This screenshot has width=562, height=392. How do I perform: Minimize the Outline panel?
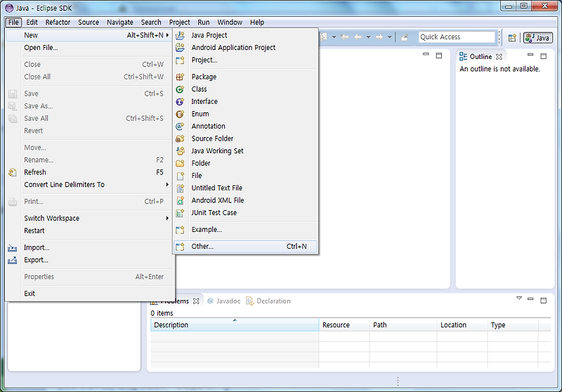coord(530,55)
